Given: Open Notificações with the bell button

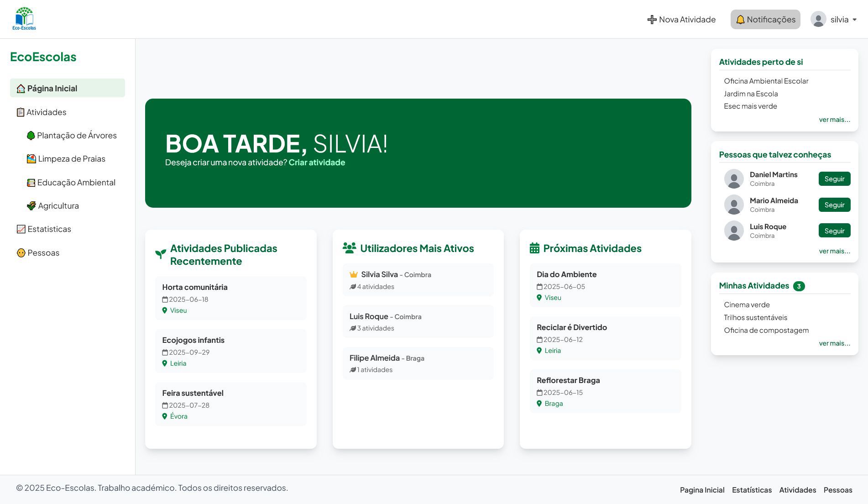Looking at the screenshot, I should click(765, 20).
